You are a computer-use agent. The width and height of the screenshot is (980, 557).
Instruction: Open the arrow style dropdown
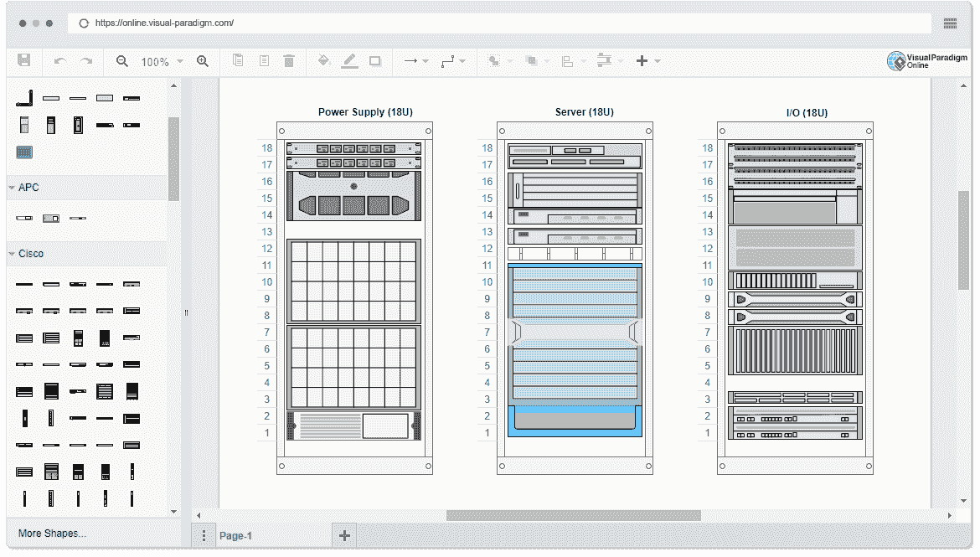click(x=426, y=60)
